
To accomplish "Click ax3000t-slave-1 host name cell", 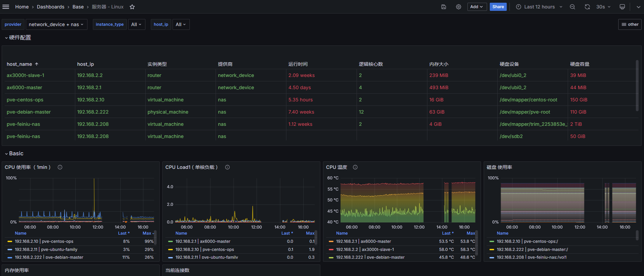I will click(x=25, y=75).
